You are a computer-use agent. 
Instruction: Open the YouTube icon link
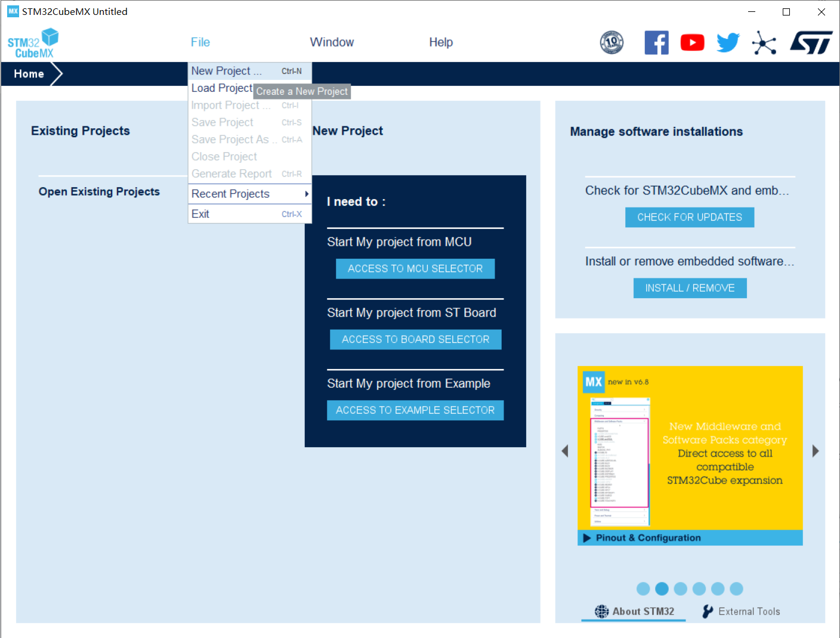click(692, 42)
